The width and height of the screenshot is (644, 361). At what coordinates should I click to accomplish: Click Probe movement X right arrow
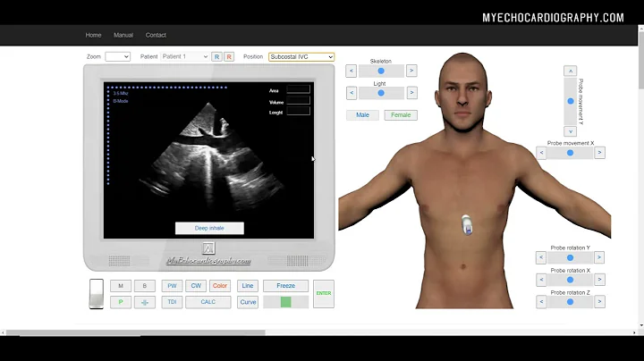click(599, 153)
